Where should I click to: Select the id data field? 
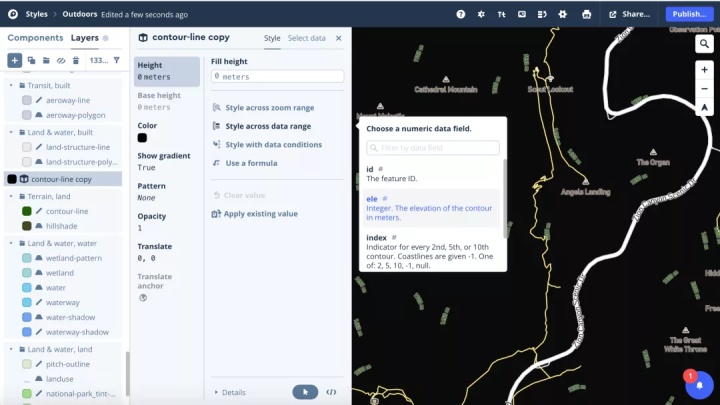(432, 174)
